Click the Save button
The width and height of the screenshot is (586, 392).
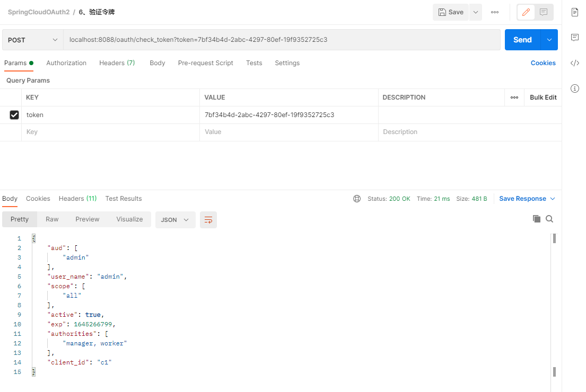(451, 12)
